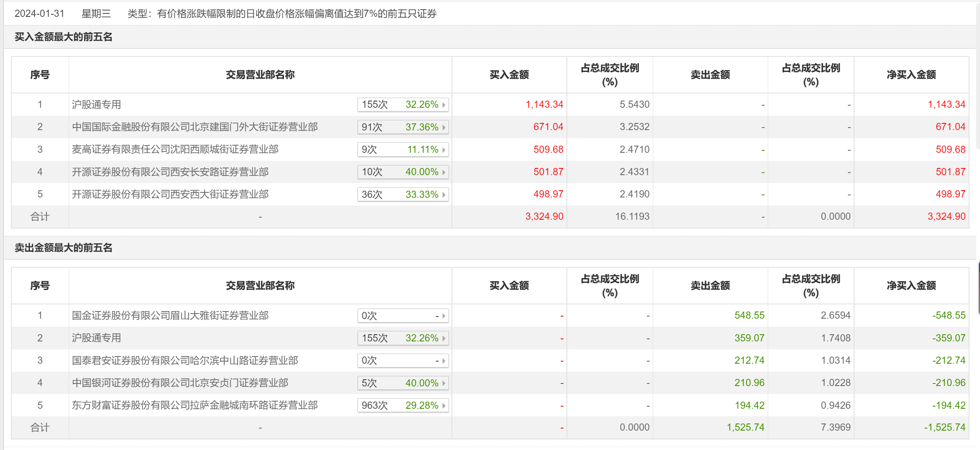Select 开源证券西安西大街证券营业部 link
Viewport: 980px width, 450px height.
tap(170, 194)
